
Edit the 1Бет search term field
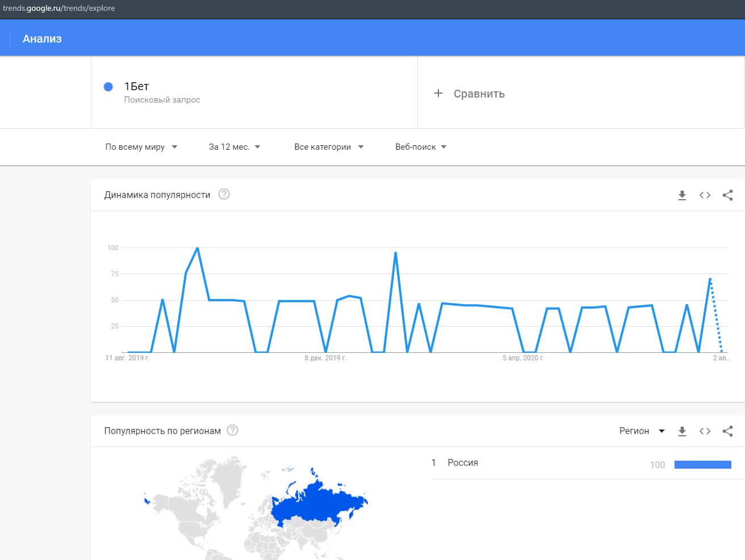point(137,87)
